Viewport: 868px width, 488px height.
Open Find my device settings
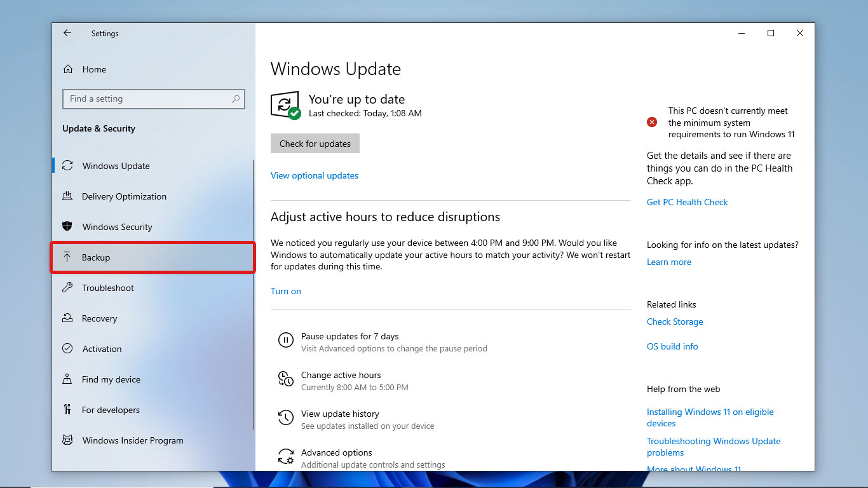pyautogui.click(x=111, y=379)
